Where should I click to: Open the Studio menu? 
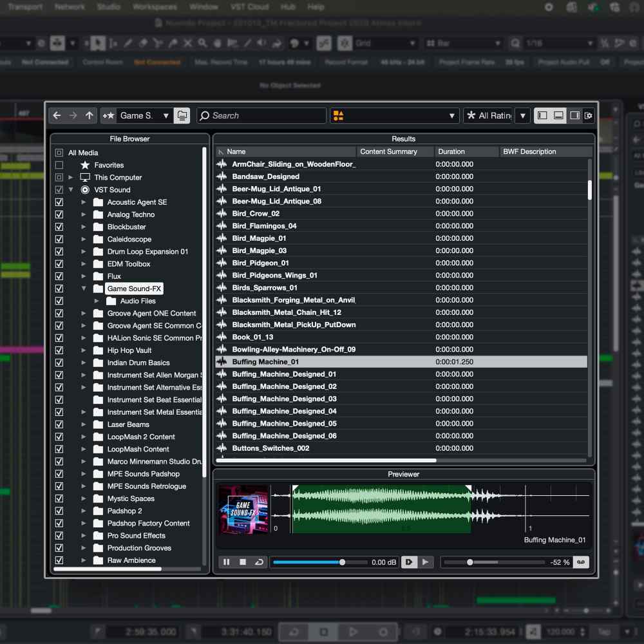[108, 7]
